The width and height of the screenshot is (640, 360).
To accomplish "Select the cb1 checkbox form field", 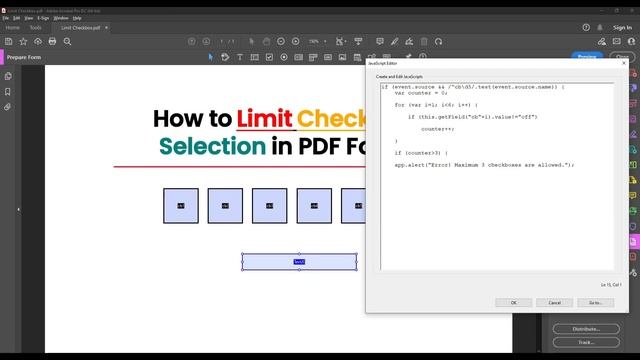I will point(181,206).
